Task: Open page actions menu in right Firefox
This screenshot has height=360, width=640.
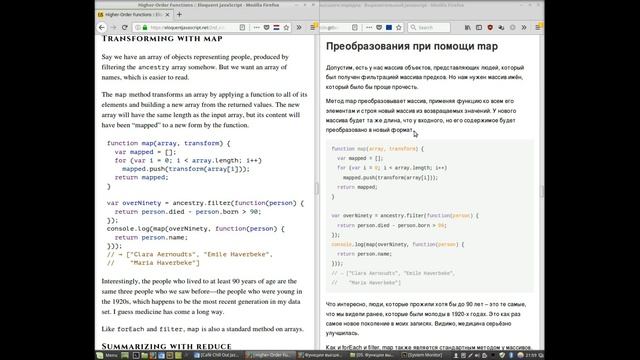Action: (369, 27)
